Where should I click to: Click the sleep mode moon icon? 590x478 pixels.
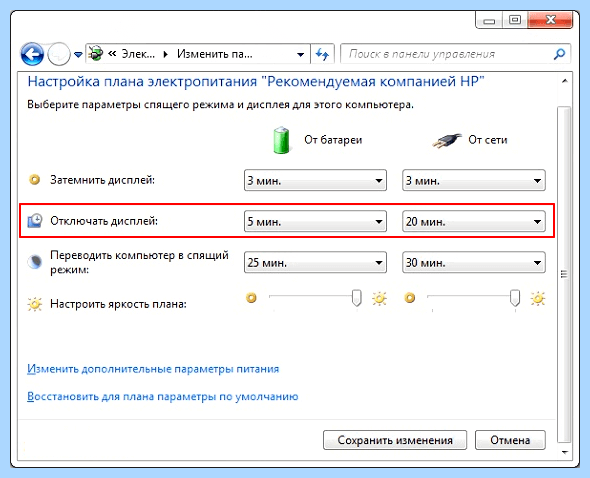(x=35, y=262)
